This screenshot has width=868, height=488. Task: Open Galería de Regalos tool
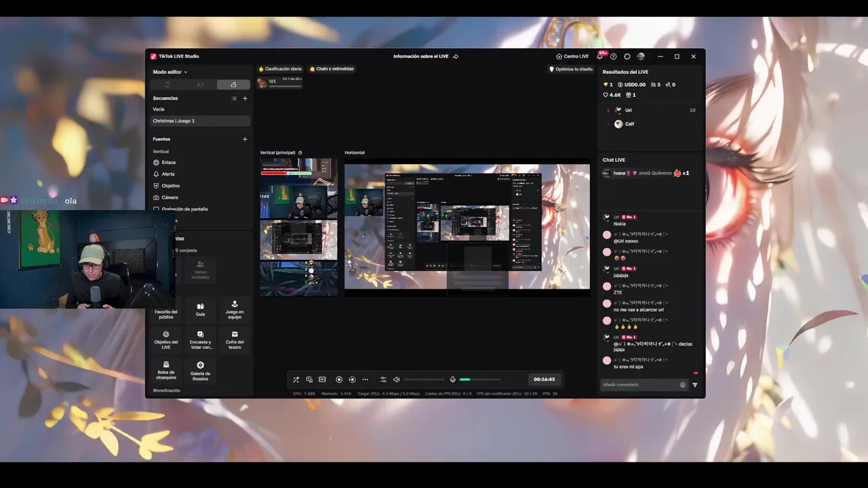click(200, 370)
